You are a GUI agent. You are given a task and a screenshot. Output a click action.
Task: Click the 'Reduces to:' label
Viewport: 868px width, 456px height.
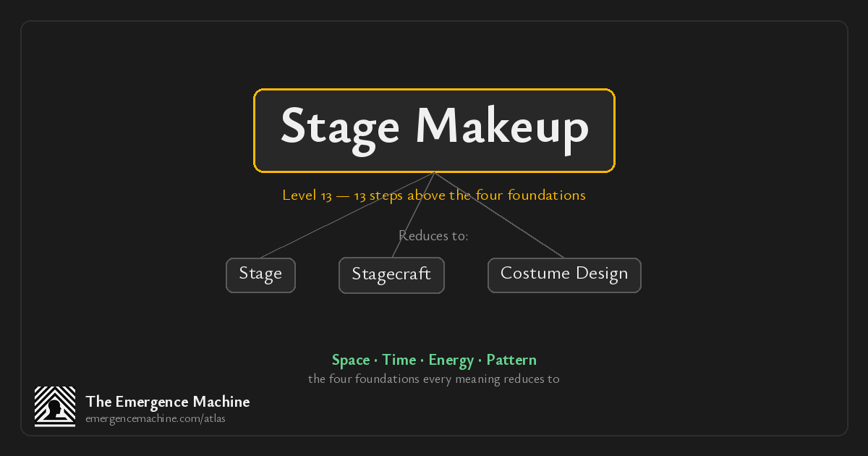pos(433,236)
